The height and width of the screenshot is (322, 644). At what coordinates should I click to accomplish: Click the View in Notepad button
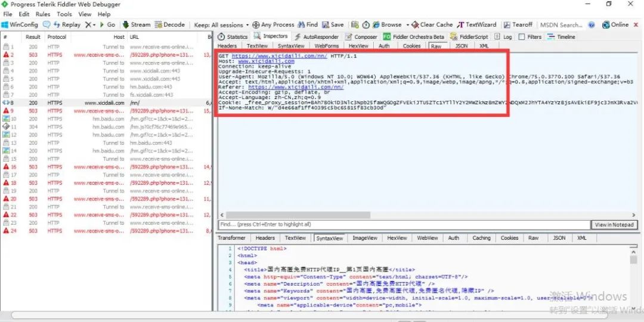pyautogui.click(x=614, y=224)
